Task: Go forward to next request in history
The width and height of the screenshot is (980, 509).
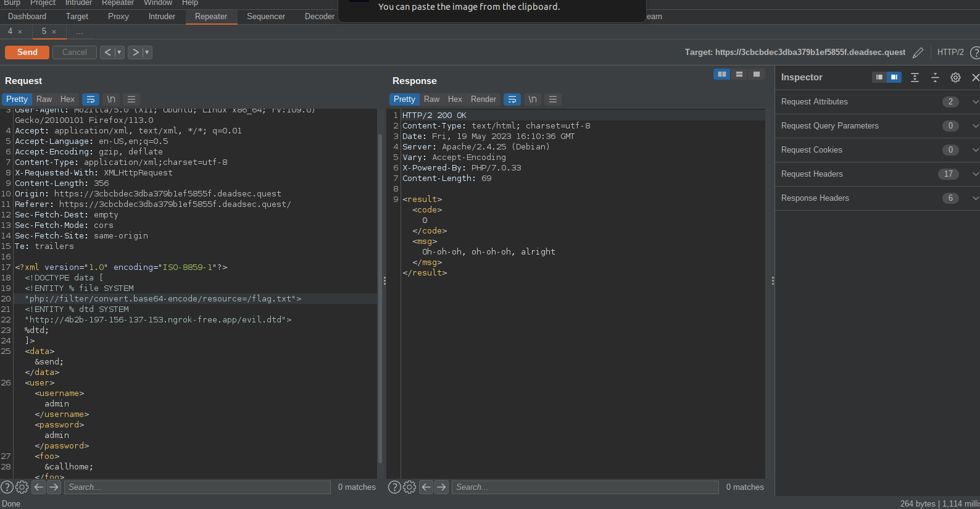Action: point(135,53)
